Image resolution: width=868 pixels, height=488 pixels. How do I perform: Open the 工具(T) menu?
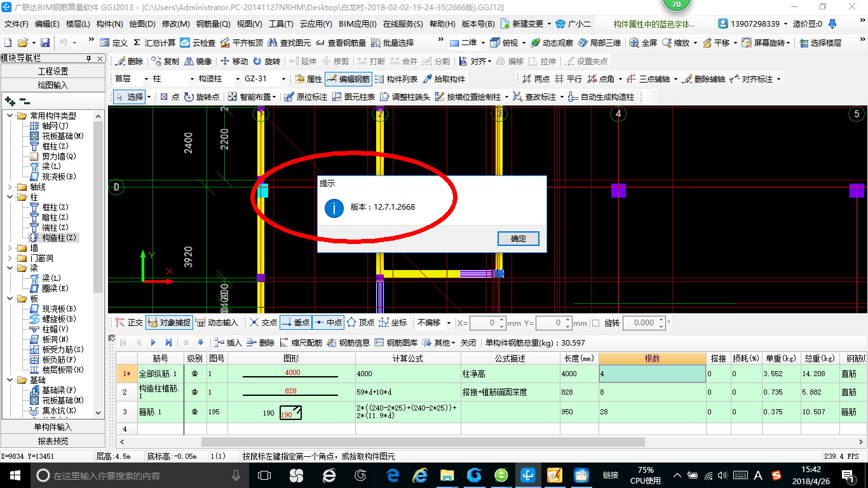pyautogui.click(x=281, y=24)
